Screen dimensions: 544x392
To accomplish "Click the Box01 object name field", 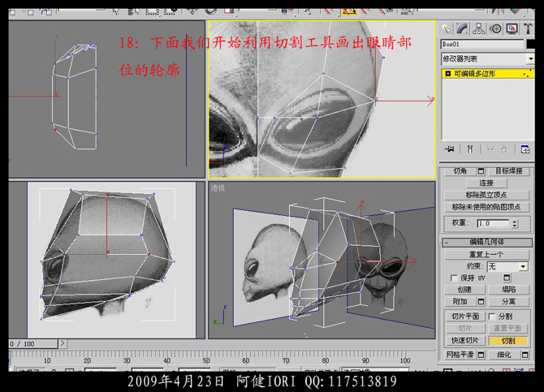I will [x=482, y=44].
